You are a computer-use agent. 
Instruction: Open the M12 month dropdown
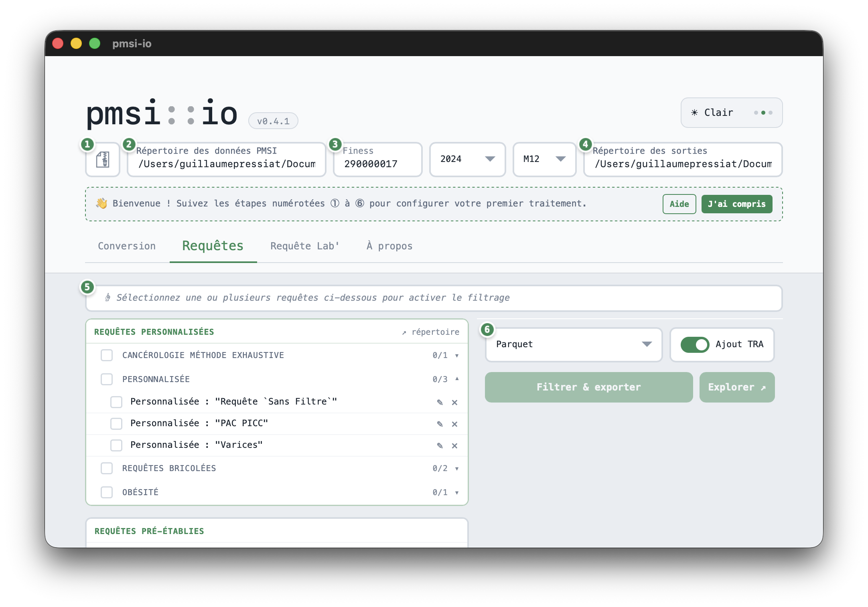click(x=544, y=159)
